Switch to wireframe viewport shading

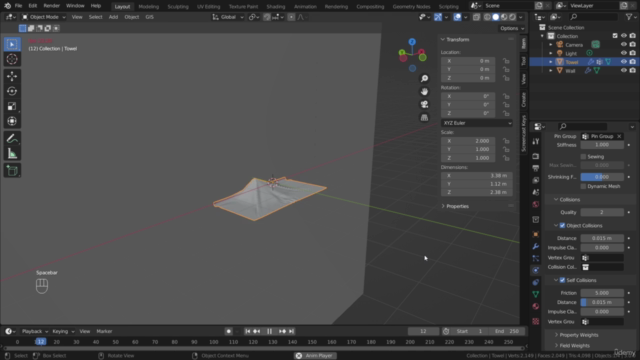[x=487, y=17]
